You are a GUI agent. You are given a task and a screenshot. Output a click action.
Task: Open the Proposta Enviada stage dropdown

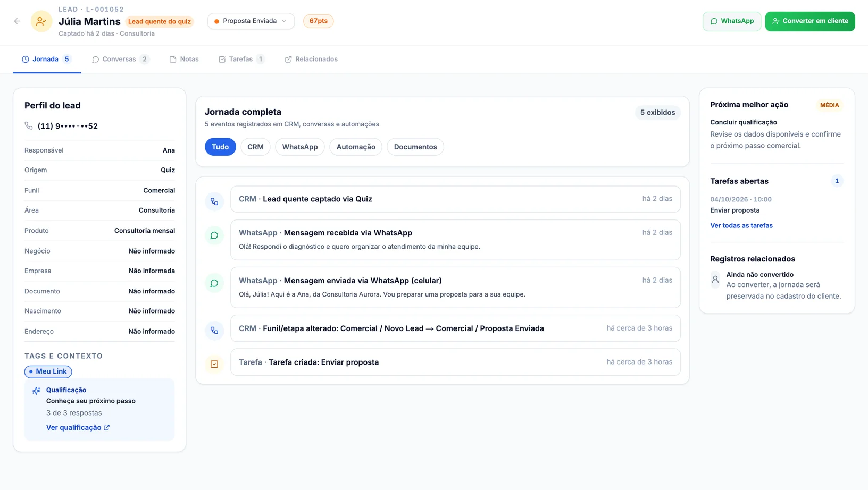click(x=251, y=21)
